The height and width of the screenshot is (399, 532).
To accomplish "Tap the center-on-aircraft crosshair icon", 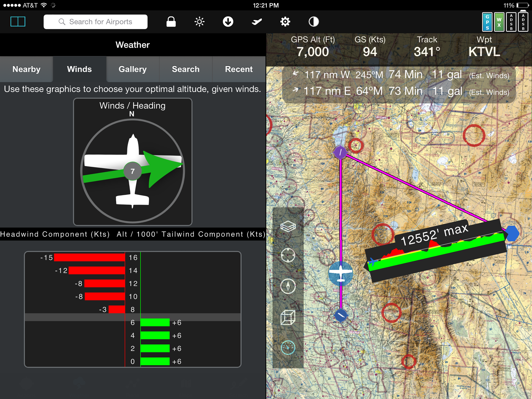I will point(288,255).
